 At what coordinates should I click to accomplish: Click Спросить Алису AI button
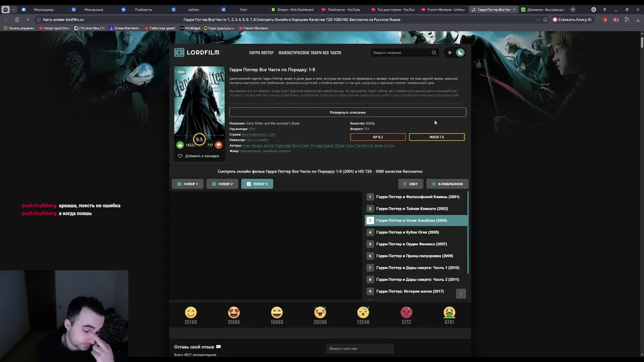click(572, 20)
